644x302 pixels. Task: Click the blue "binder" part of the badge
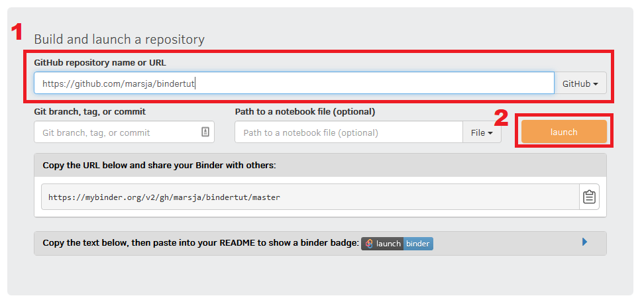point(418,244)
